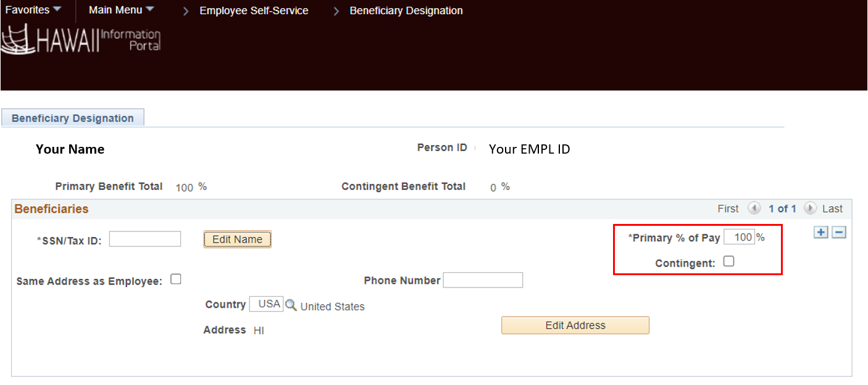The height and width of the screenshot is (385, 868).
Task: Focus the SSN/Tax ID field
Action: 145,239
